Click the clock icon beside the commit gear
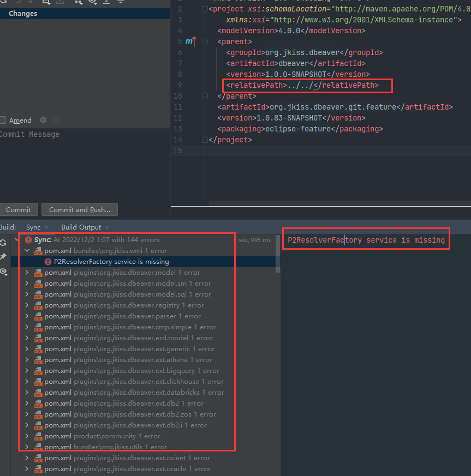471x476 pixels. pos(56,120)
